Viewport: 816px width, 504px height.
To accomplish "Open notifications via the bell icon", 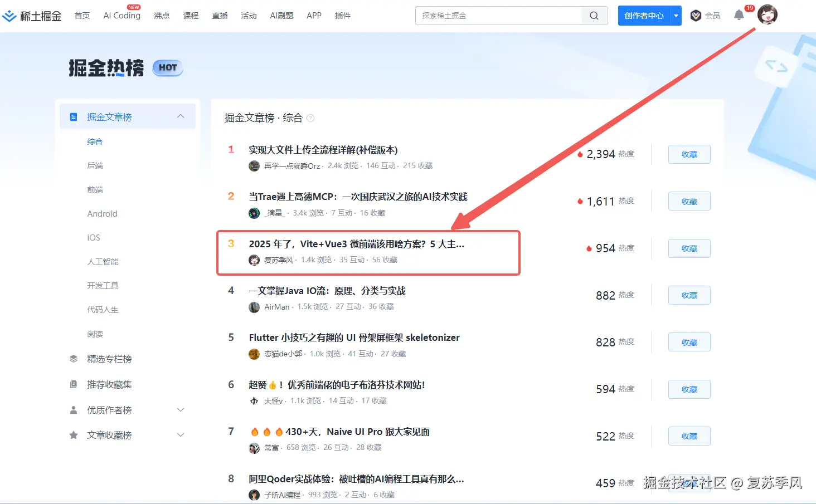I will (739, 16).
